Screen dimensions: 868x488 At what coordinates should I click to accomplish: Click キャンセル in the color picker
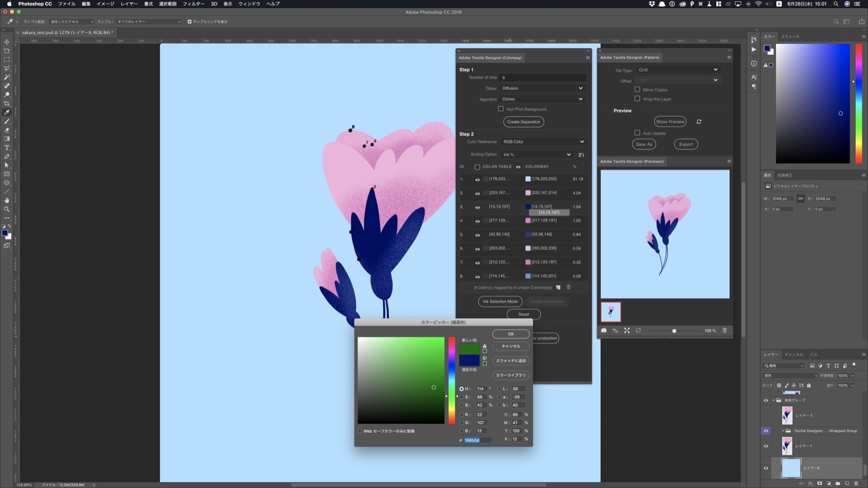(511, 346)
